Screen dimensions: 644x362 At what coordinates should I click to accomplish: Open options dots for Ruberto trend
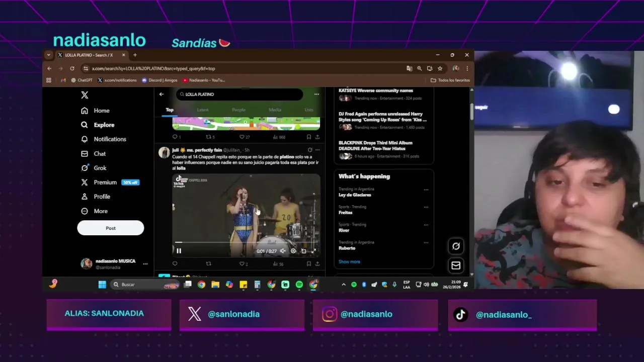point(426,242)
